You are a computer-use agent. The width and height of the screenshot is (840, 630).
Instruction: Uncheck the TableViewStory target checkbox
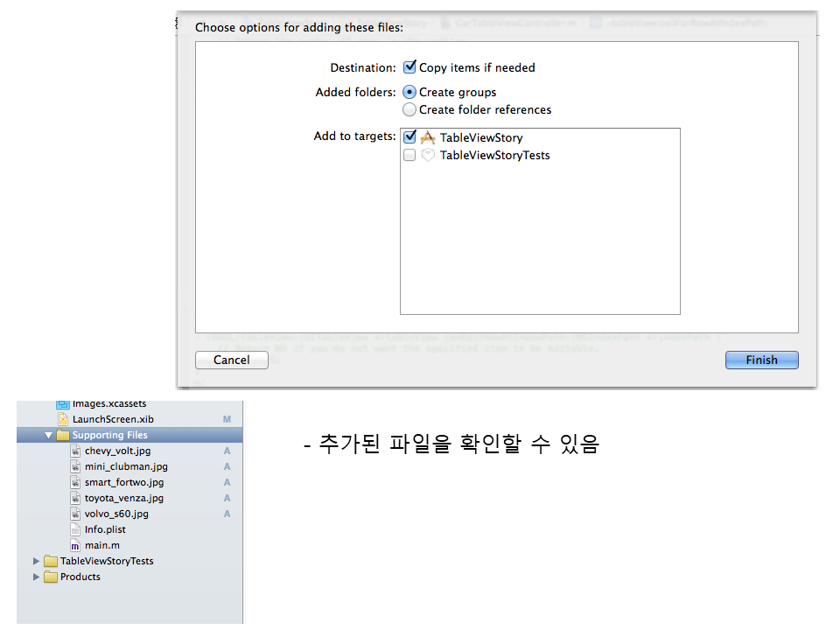tap(409, 137)
